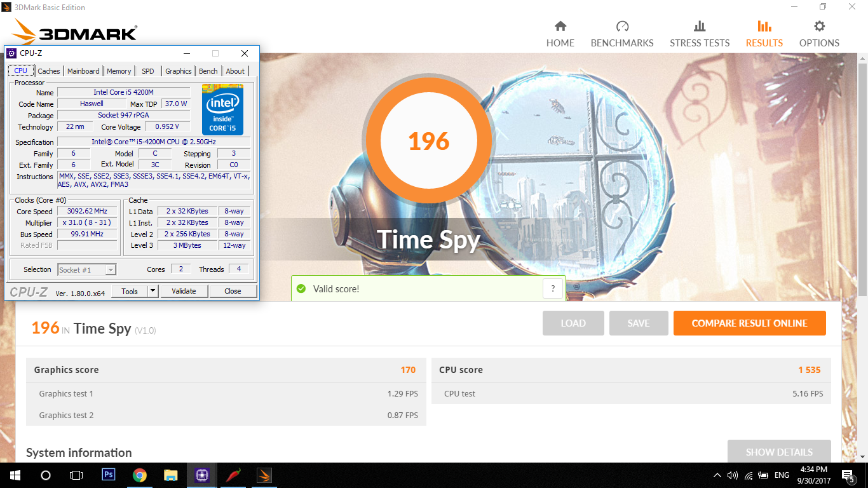This screenshot has height=488, width=868.
Task: Open BENCHMARKS section in 3DMark
Action: (x=622, y=34)
